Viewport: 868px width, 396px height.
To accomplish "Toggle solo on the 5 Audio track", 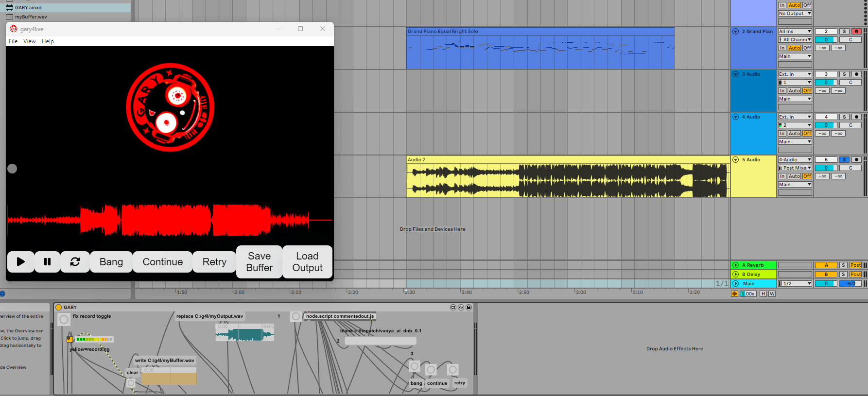I will pyautogui.click(x=844, y=160).
